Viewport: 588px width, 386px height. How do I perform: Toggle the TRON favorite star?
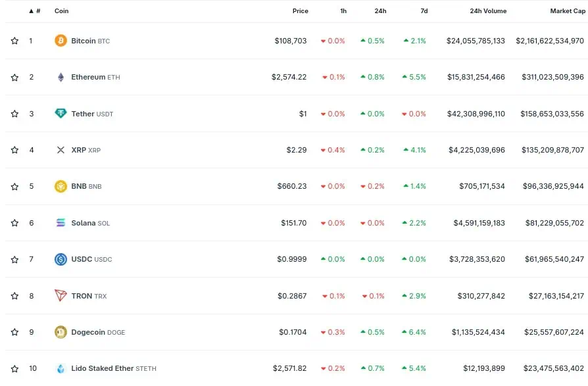tap(14, 296)
